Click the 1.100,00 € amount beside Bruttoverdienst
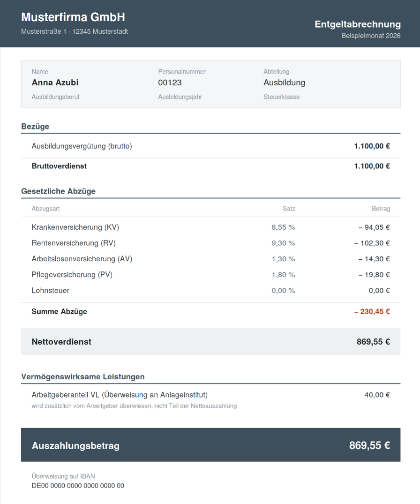This screenshot has width=420, height=504. 372,166
